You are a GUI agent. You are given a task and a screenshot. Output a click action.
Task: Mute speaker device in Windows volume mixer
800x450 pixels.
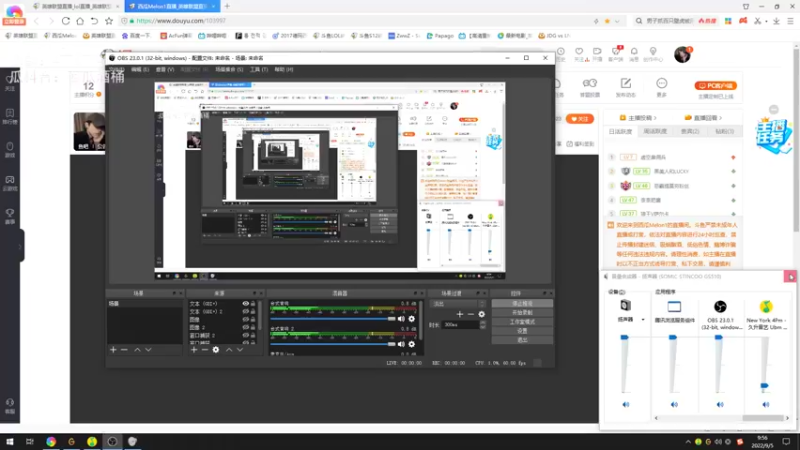[x=626, y=405]
